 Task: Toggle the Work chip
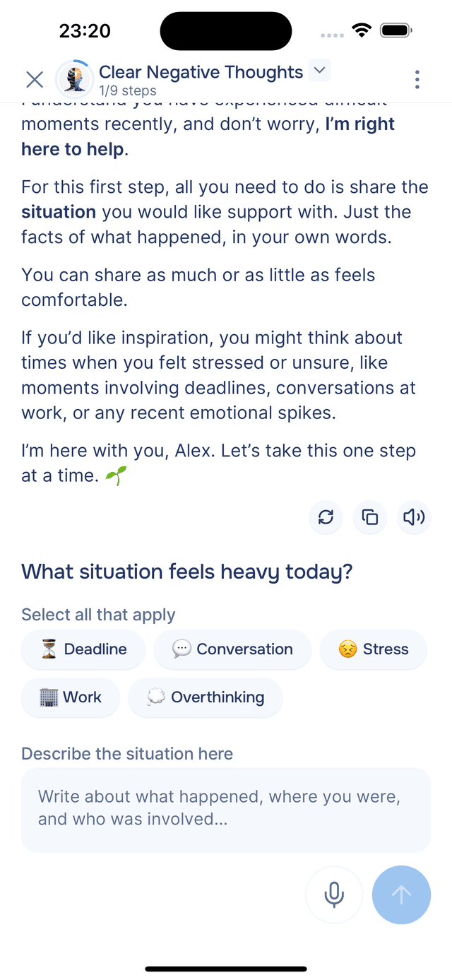point(71,697)
